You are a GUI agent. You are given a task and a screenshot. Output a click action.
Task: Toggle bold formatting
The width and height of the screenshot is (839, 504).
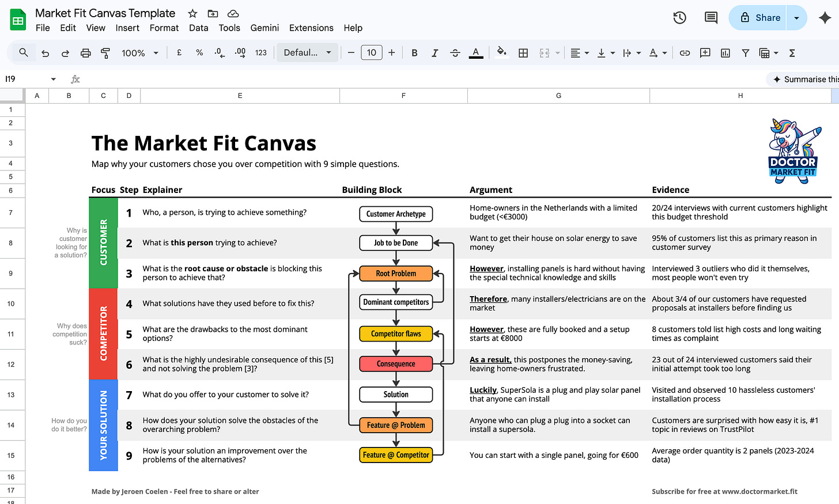point(414,53)
